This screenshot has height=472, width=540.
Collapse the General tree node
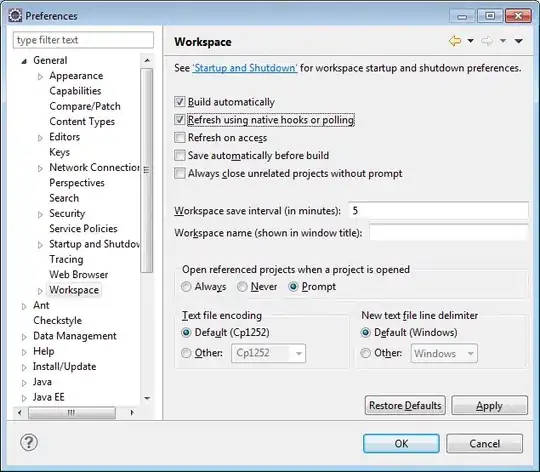pos(24,62)
